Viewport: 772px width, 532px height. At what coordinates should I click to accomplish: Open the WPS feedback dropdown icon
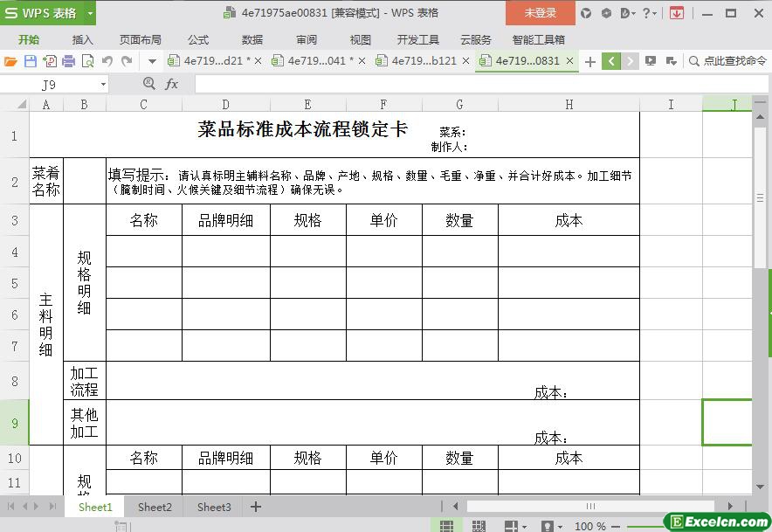(x=628, y=13)
